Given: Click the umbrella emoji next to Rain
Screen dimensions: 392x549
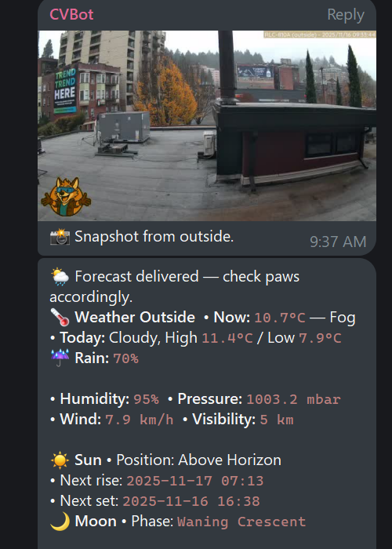Looking at the screenshot, I should pos(60,358).
